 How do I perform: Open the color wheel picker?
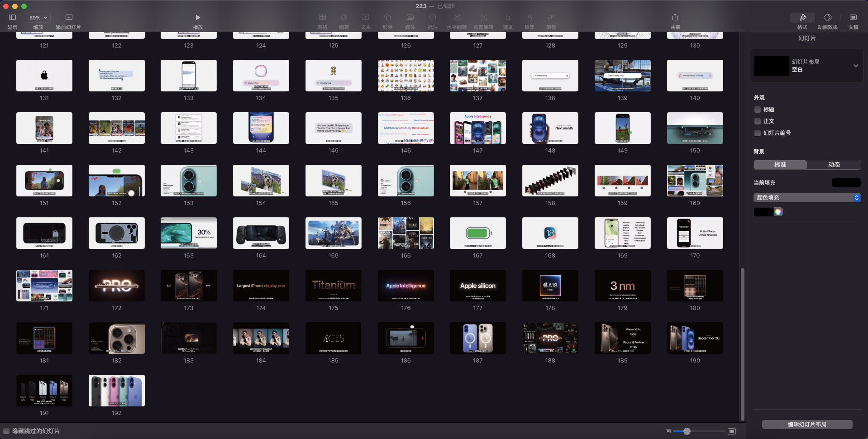click(x=778, y=212)
